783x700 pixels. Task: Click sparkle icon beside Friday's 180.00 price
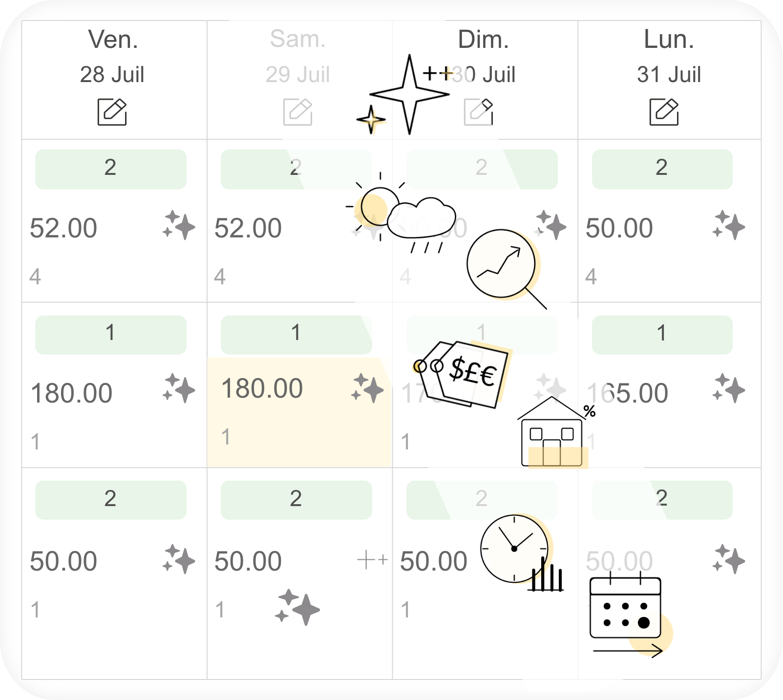pos(179,388)
